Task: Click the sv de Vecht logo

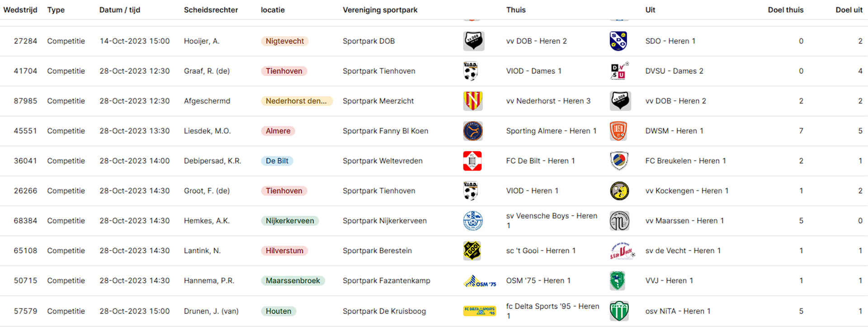Action: pos(623,251)
